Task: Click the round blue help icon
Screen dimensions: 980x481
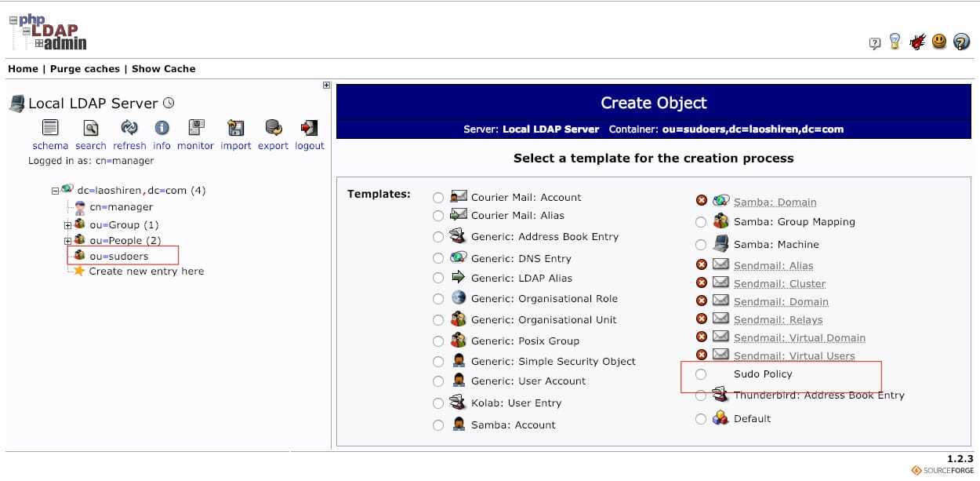Action: (962, 42)
